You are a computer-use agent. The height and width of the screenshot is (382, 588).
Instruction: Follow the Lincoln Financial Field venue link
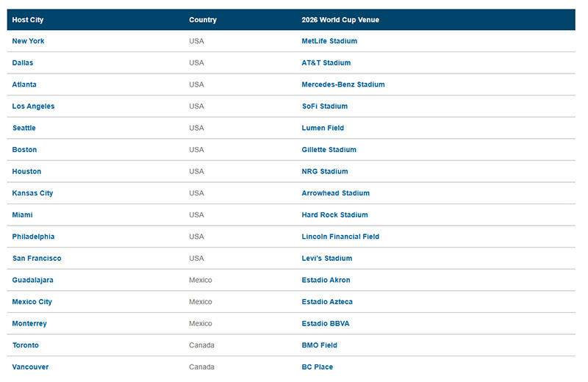340,237
